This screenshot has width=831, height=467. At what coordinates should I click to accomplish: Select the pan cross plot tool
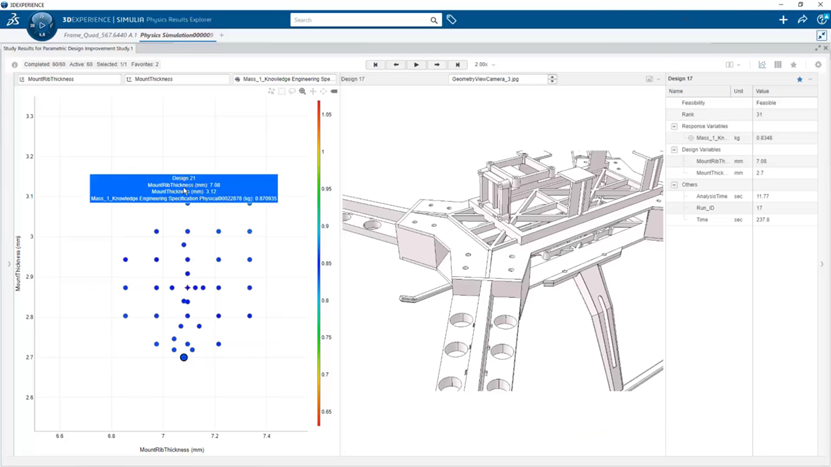[313, 91]
